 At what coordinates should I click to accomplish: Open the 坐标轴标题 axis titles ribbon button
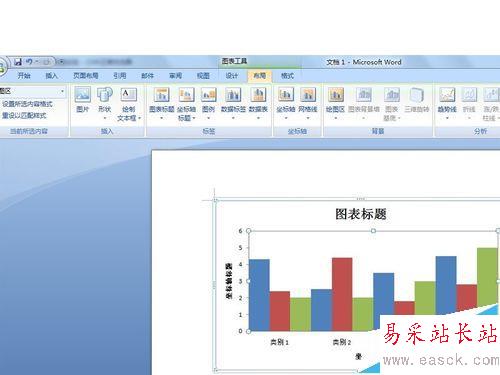[186, 104]
